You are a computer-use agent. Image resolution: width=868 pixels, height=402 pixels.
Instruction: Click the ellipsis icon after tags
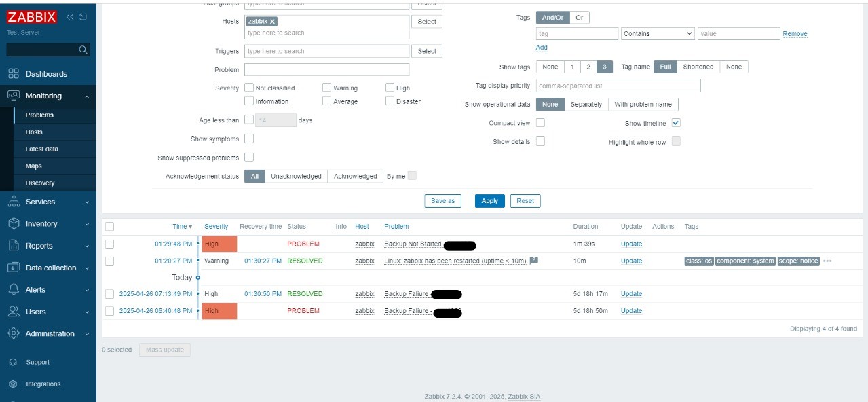(x=827, y=261)
